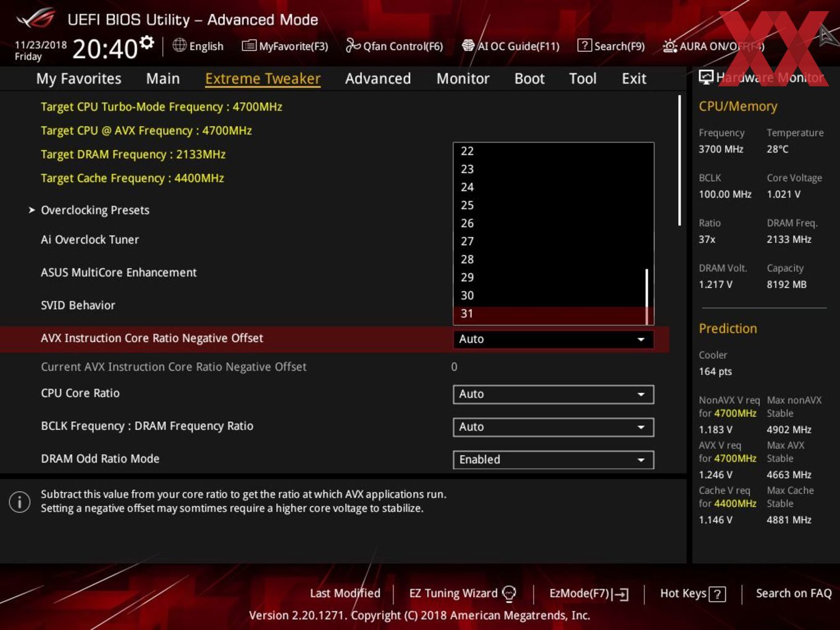Click the Hot Keys question mark icon

717,594
